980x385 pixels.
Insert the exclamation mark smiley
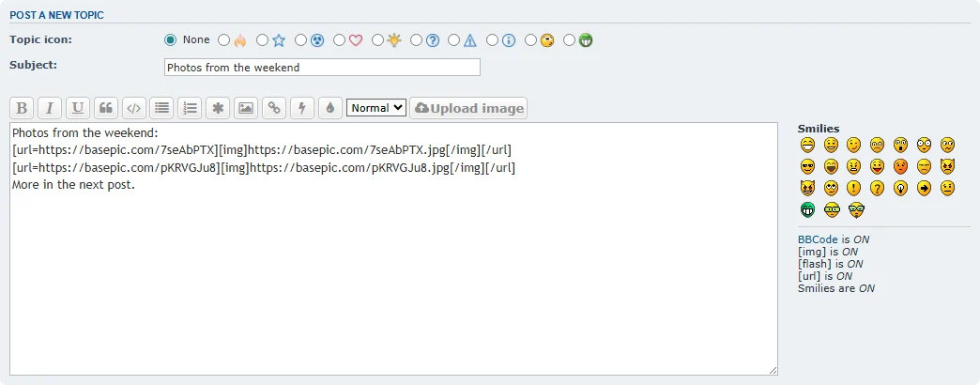coord(854,188)
